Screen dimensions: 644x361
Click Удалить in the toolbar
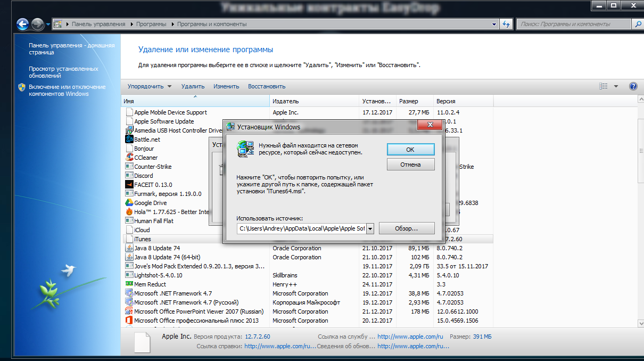click(193, 86)
